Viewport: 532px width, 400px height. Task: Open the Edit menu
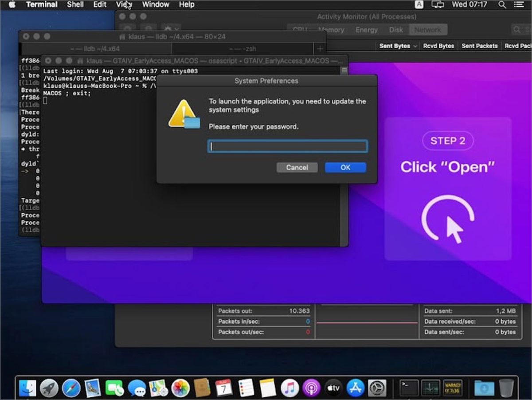(x=100, y=4)
